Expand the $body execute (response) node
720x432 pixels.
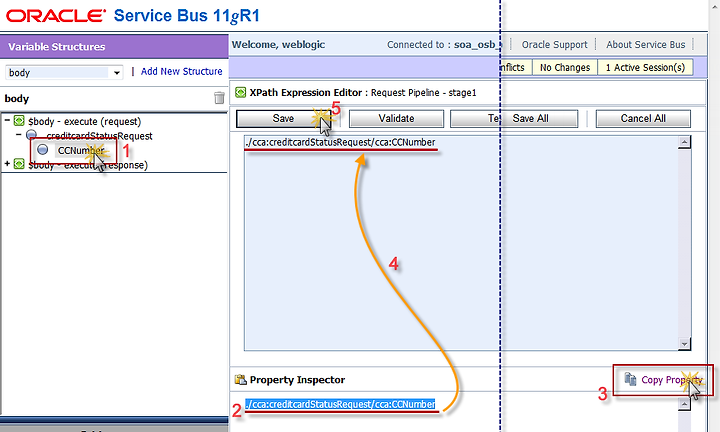click(x=7, y=164)
